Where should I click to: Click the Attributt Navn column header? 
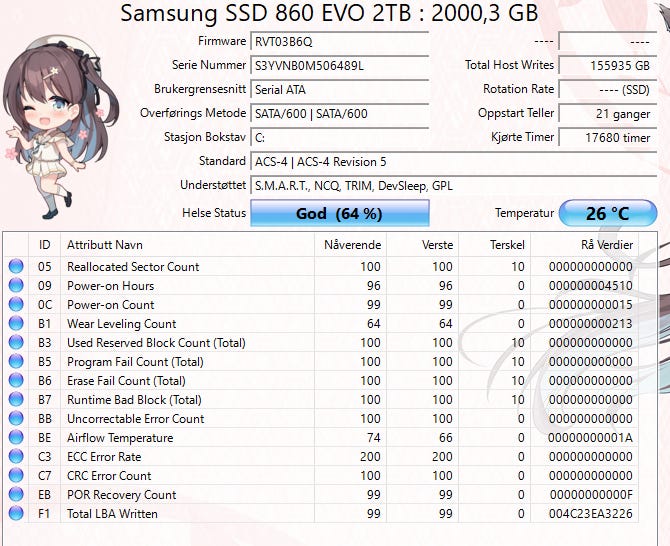(187, 245)
